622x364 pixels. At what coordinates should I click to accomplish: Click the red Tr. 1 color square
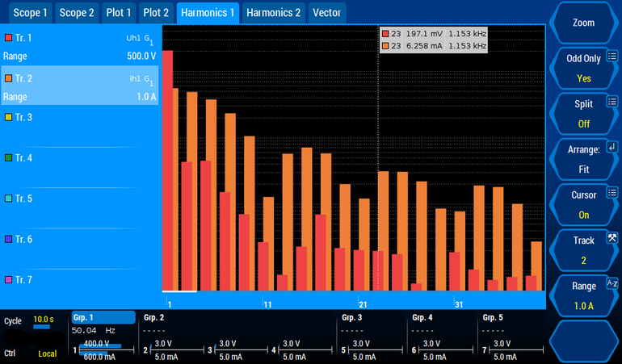pyautogui.click(x=8, y=38)
